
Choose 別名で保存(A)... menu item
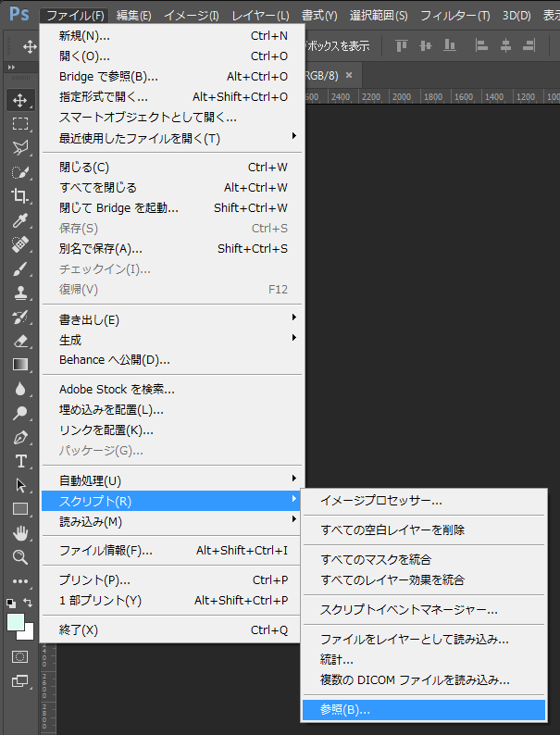(171, 248)
